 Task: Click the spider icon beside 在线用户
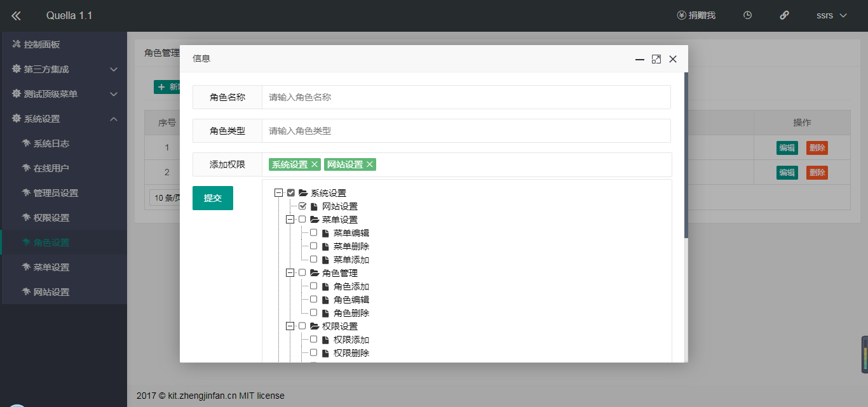(x=26, y=168)
